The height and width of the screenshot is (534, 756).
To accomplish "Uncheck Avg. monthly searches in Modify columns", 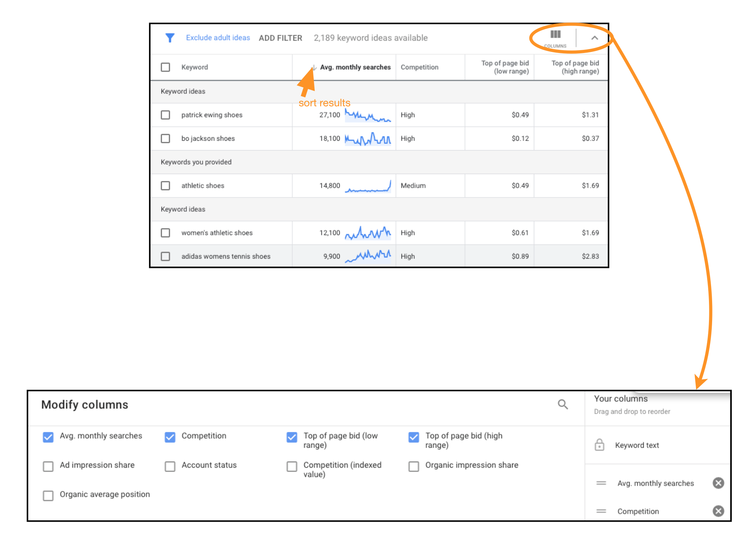I will click(x=48, y=437).
